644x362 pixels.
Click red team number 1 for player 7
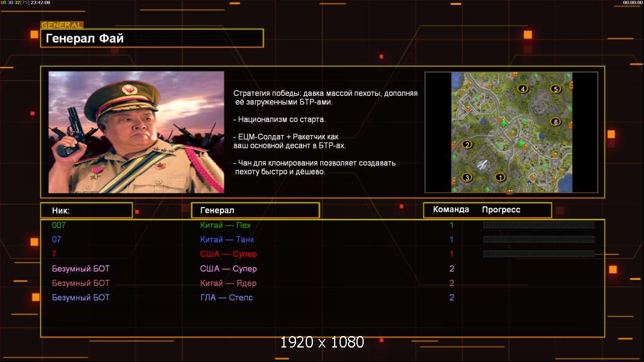(451, 254)
